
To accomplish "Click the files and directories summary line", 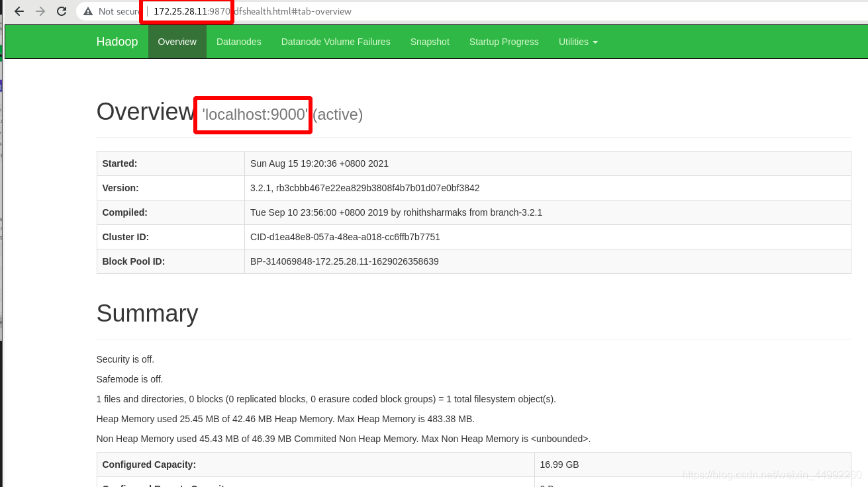I will click(326, 399).
